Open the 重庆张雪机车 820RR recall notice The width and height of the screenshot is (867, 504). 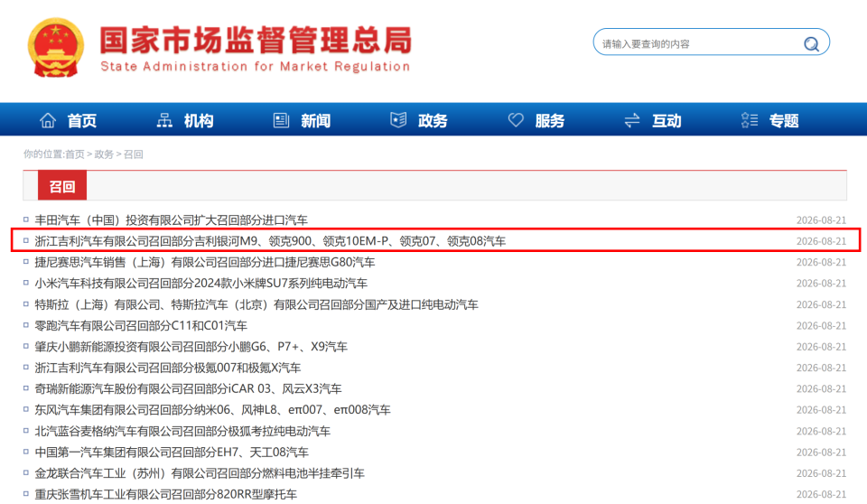point(166,494)
